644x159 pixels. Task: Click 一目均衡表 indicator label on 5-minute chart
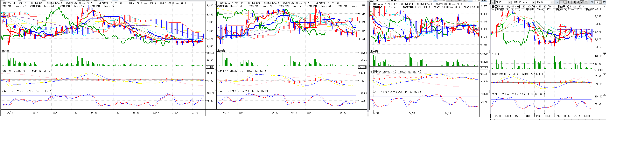coord(110,3)
